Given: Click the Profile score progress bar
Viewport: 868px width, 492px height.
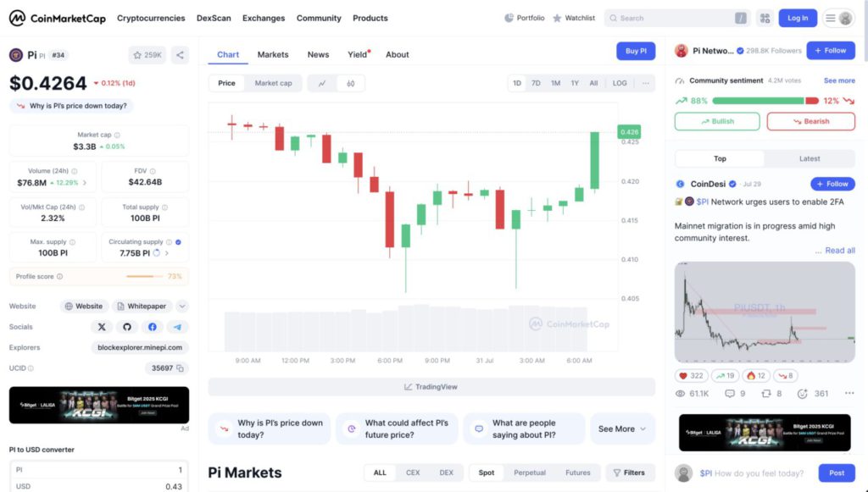Looking at the screenshot, I should [144, 276].
